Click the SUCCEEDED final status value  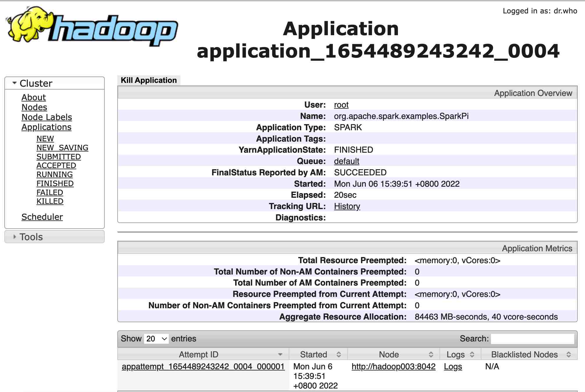click(x=360, y=172)
